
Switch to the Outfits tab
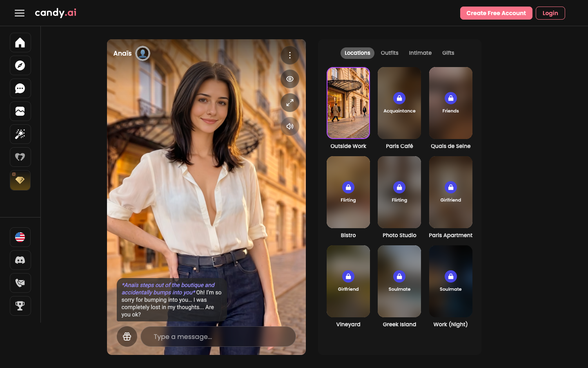[390, 53]
